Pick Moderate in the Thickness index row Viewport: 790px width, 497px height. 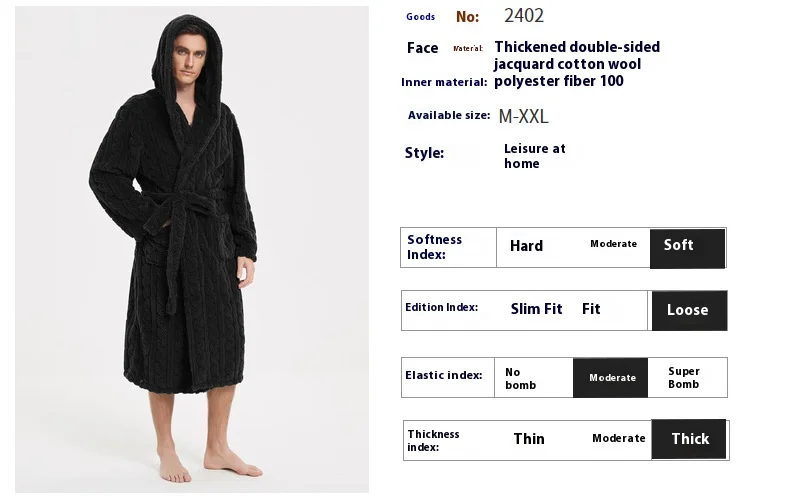619,439
